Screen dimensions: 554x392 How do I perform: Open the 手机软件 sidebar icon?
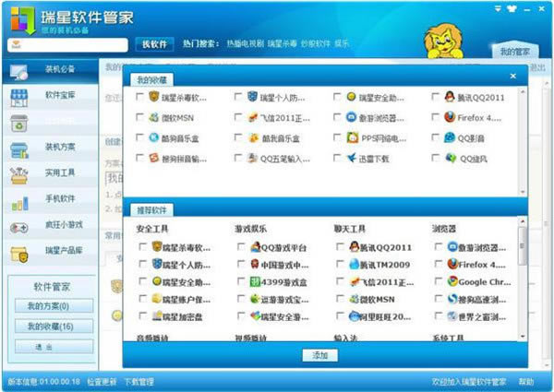click(x=18, y=201)
